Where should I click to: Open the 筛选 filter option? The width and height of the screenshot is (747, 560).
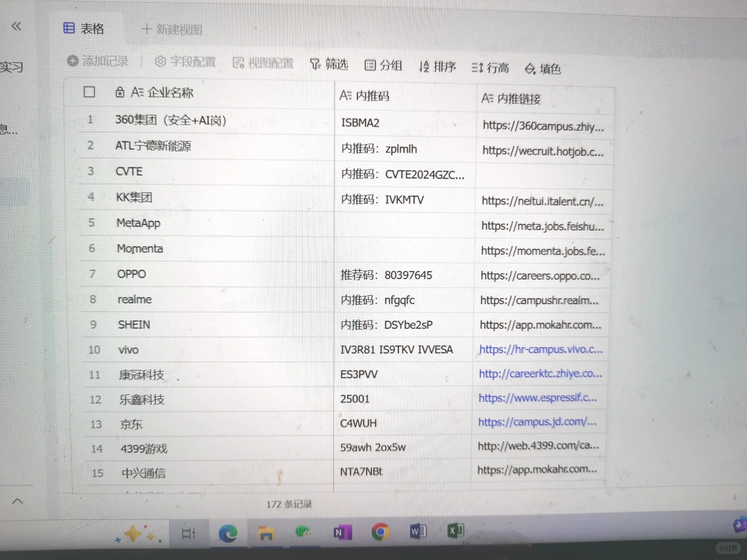pyautogui.click(x=329, y=64)
